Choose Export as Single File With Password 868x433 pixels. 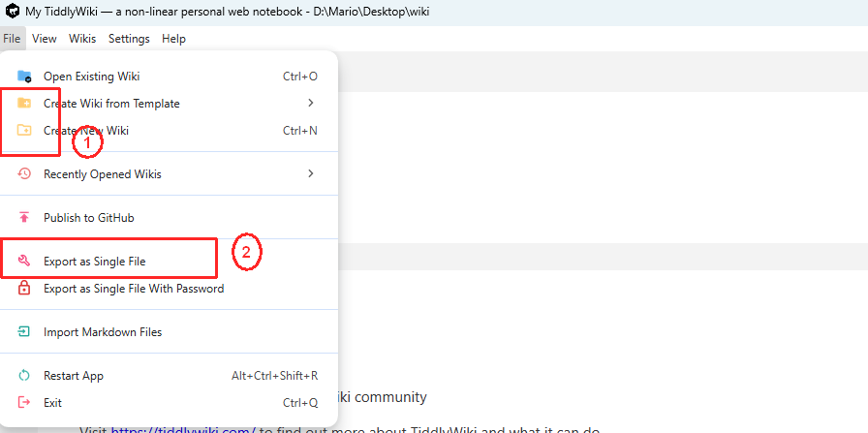pyautogui.click(x=169, y=289)
